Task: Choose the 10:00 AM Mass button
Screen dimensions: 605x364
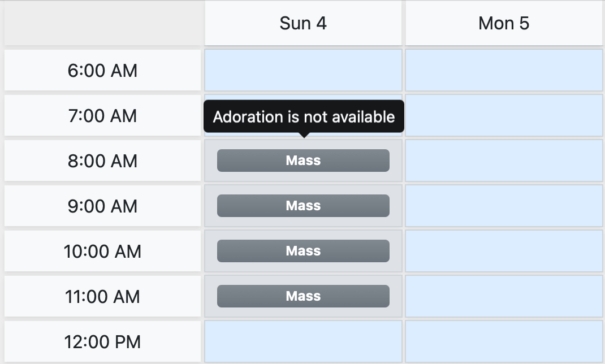Action: pyautogui.click(x=303, y=251)
